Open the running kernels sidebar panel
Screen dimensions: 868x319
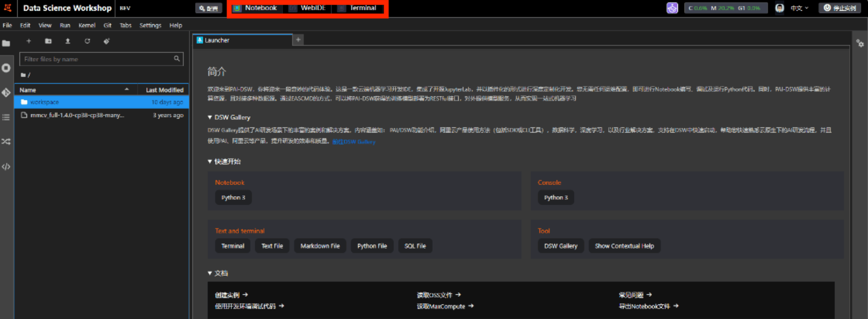(6, 68)
